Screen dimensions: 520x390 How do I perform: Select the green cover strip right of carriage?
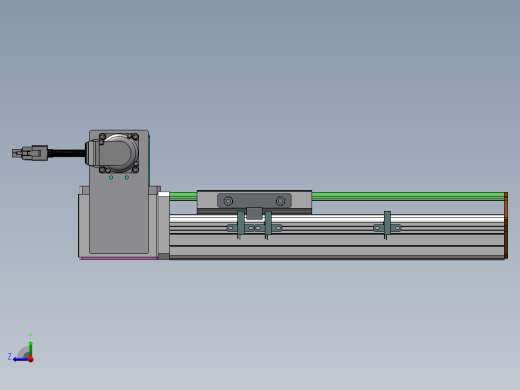coord(408,196)
